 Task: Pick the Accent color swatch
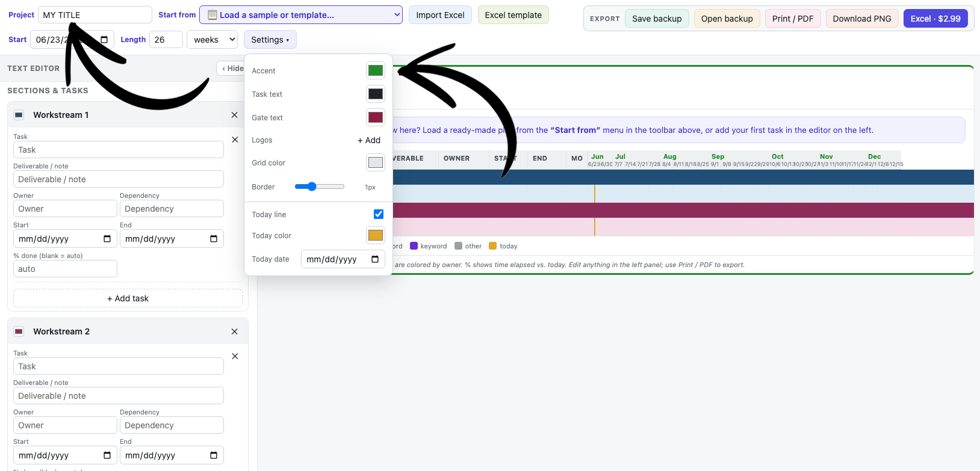(x=376, y=70)
